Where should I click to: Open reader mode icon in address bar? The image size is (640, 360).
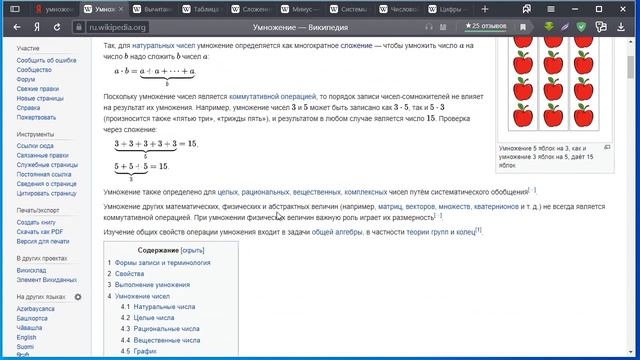(x=443, y=27)
